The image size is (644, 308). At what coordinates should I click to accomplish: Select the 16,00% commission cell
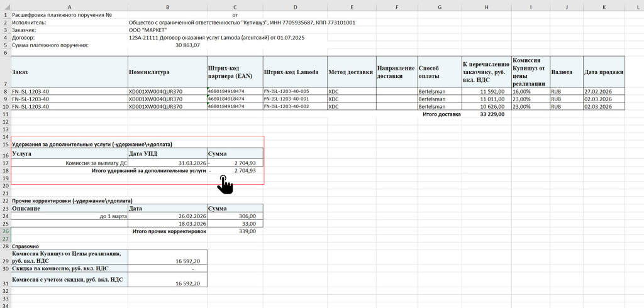[530, 91]
